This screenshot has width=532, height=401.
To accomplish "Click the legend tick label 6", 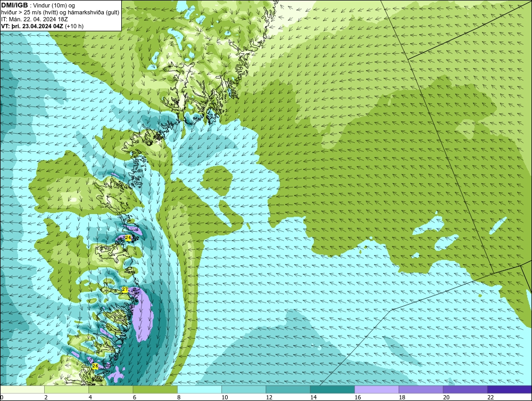I will point(135,398).
